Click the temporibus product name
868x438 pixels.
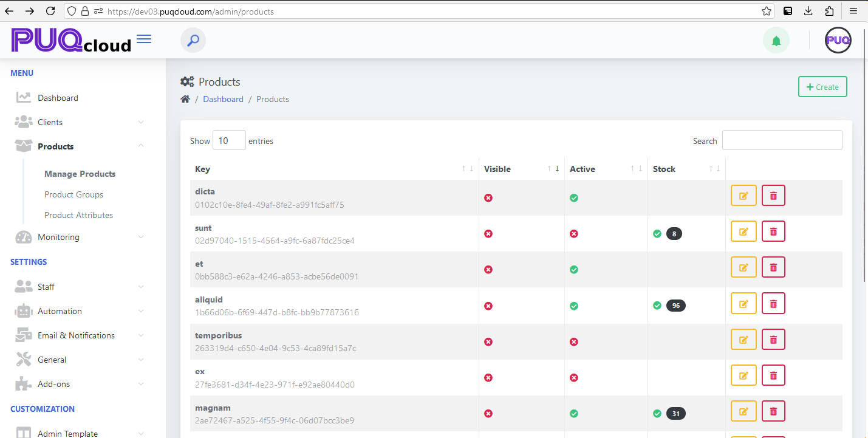point(219,335)
